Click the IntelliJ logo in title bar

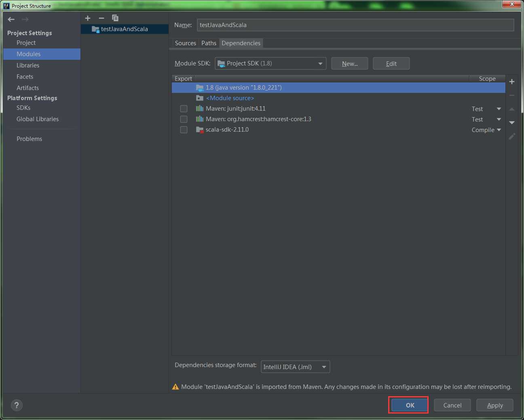coord(6,6)
